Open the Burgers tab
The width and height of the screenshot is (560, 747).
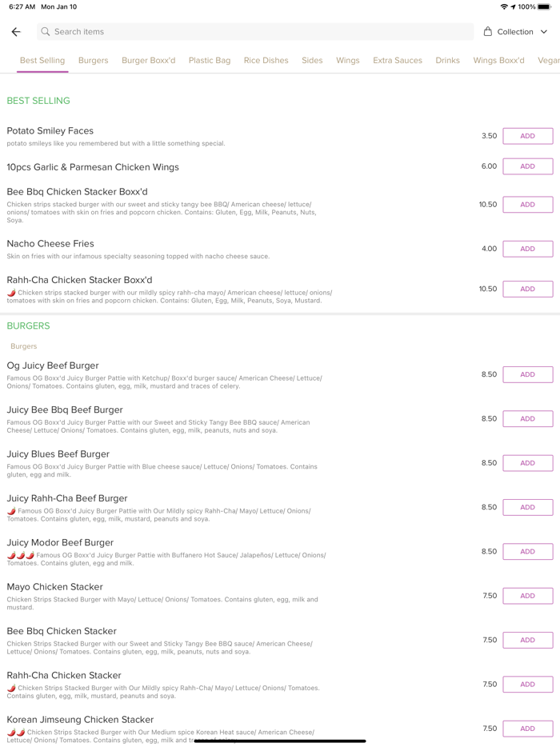coord(93,61)
